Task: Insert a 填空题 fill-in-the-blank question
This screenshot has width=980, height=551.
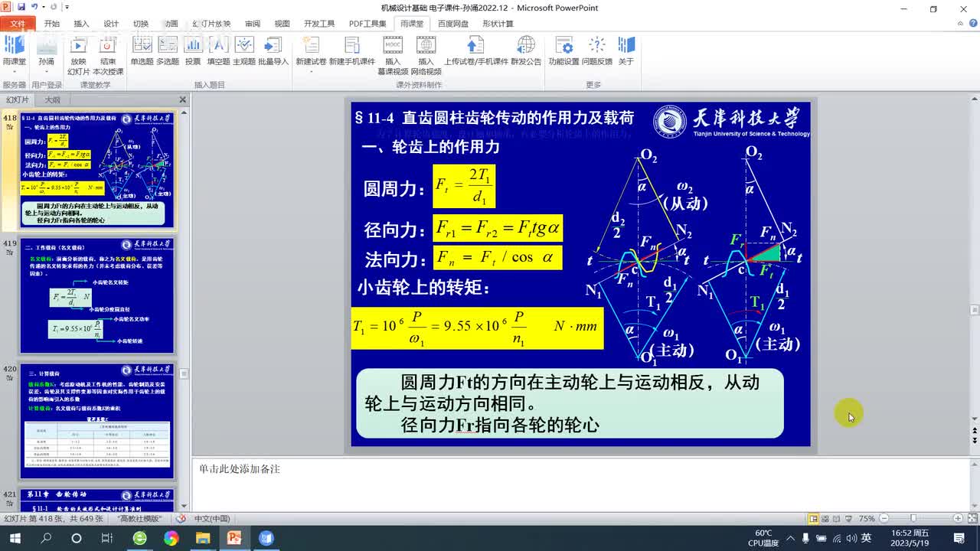Action: click(x=218, y=51)
